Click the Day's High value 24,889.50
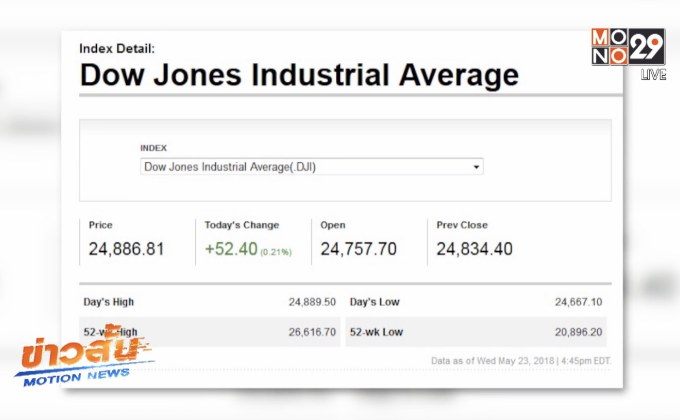Viewport: 680px width, 420px height. (x=312, y=302)
